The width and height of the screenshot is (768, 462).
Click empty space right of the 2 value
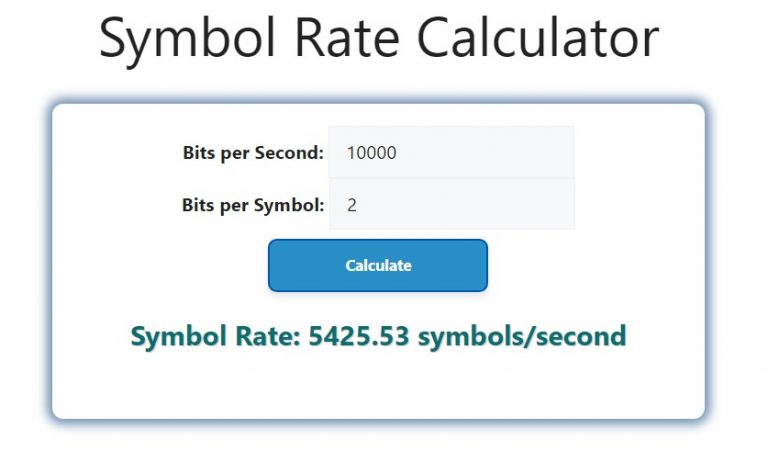point(465,205)
